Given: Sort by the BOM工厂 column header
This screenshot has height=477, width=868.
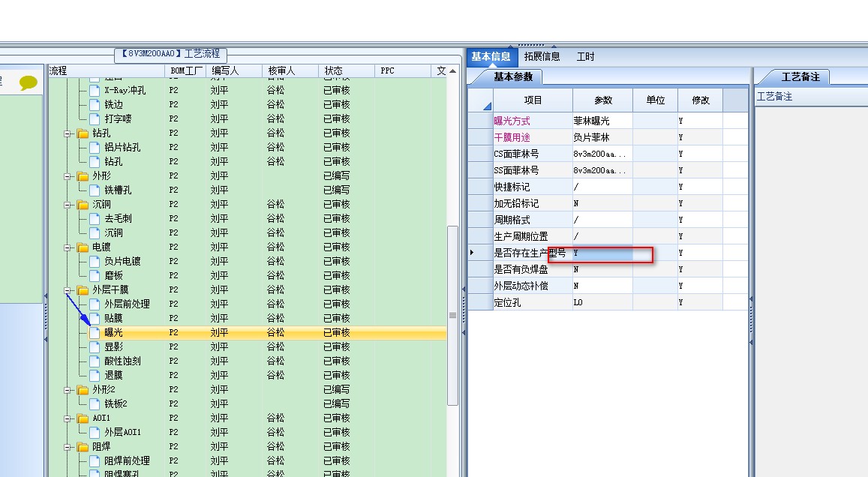Looking at the screenshot, I should click(185, 70).
